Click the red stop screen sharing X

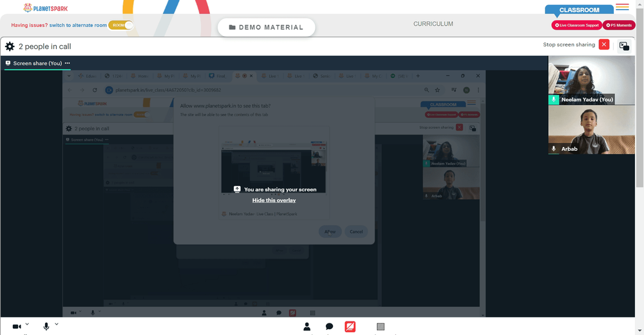coord(604,44)
